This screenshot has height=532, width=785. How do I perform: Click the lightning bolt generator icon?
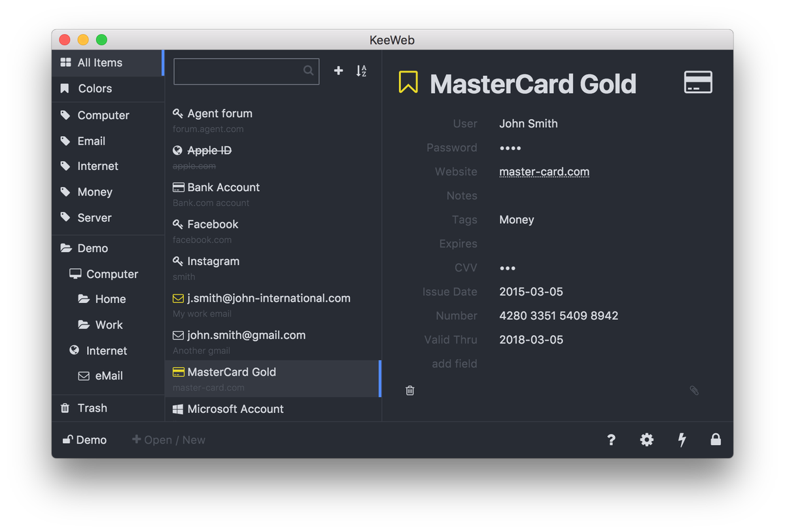coord(682,440)
